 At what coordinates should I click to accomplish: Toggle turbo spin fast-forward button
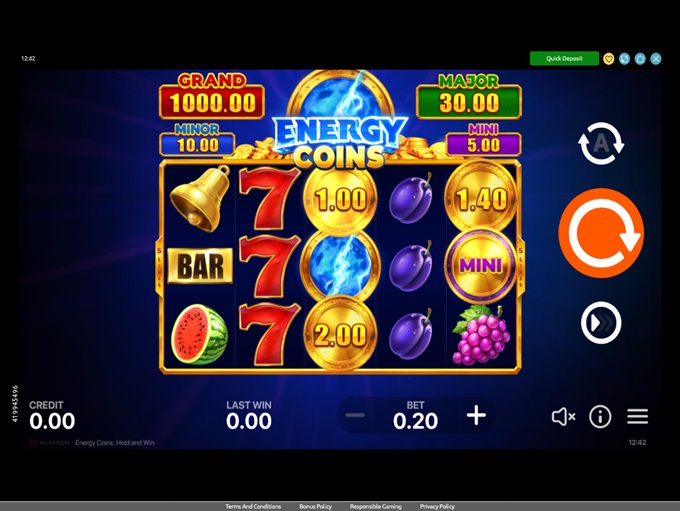coord(601,323)
